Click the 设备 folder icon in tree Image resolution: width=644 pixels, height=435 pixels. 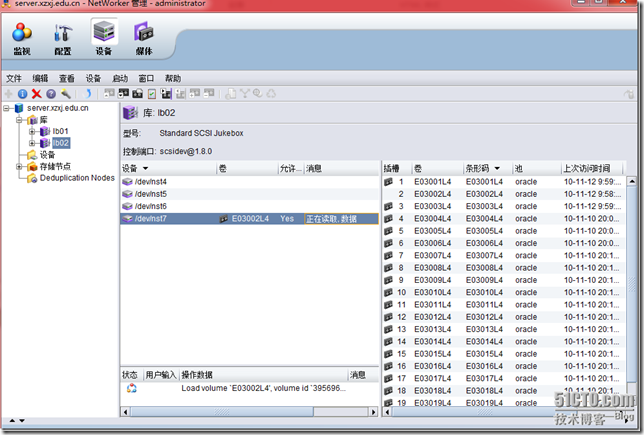pyautogui.click(x=32, y=155)
